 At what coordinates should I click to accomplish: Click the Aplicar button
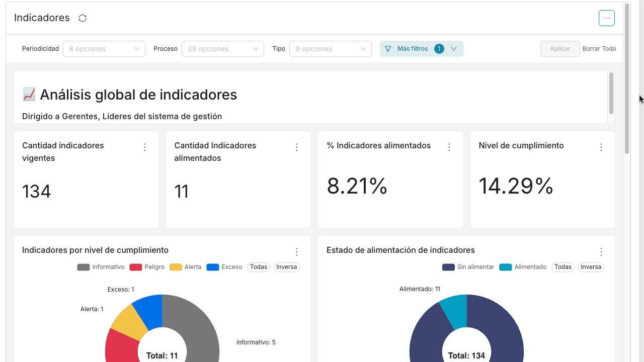tap(560, 49)
